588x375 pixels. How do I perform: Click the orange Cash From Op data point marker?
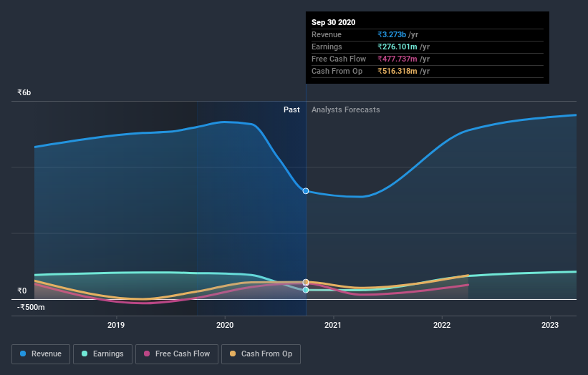tap(306, 282)
